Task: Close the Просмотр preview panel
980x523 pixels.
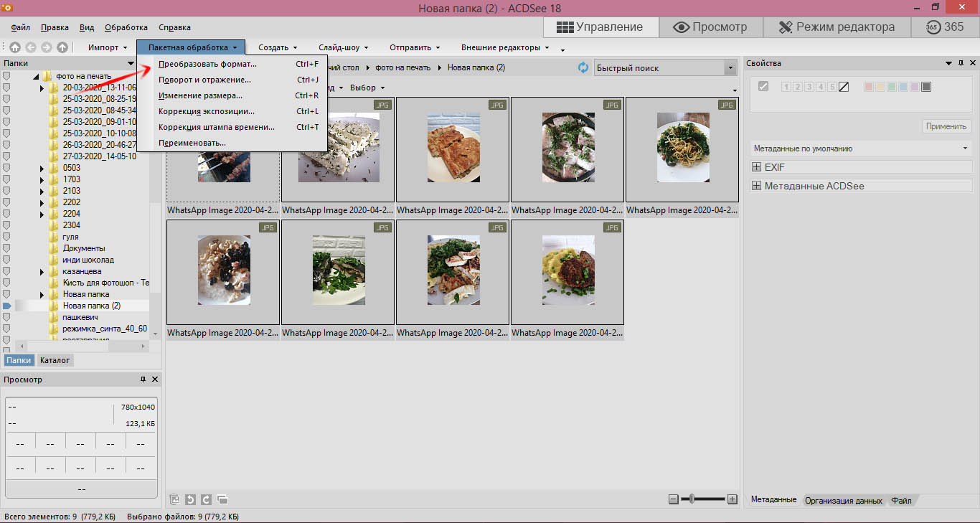Action: 155,379
